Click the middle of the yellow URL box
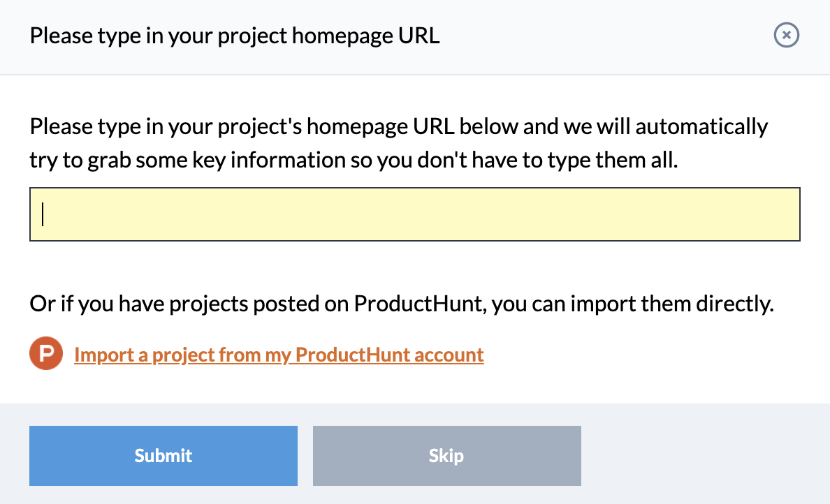 point(414,214)
